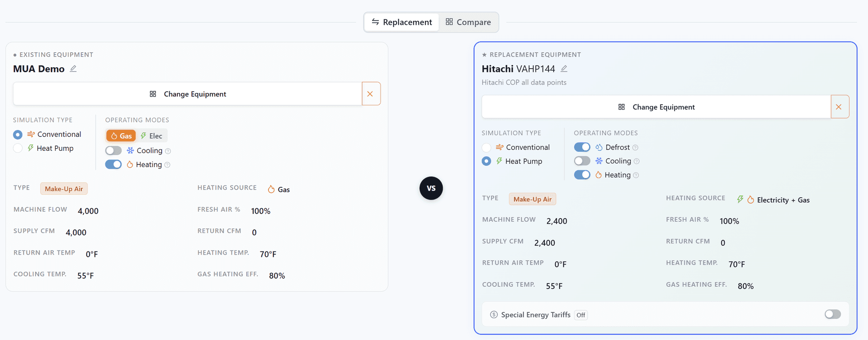Show Heating help info on replacement equipment
Screen dimensions: 868x340
click(636, 175)
